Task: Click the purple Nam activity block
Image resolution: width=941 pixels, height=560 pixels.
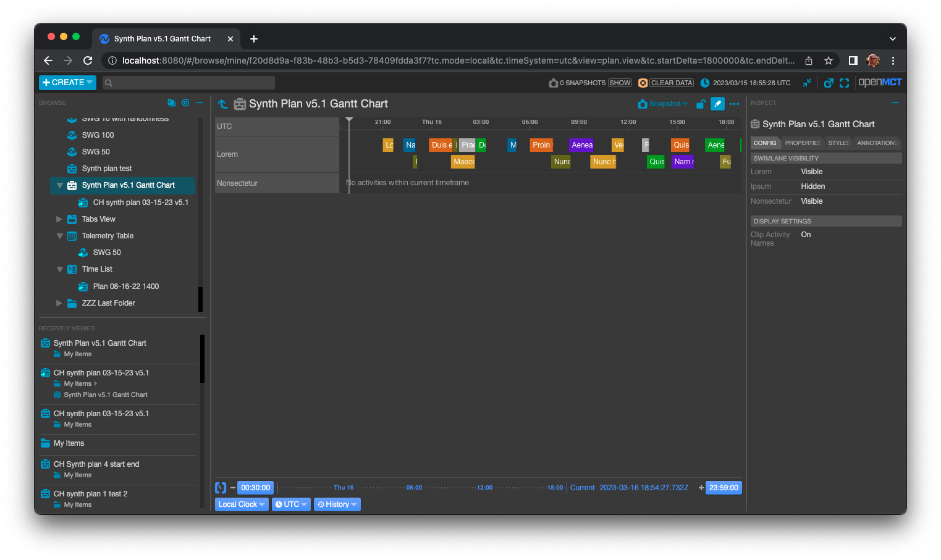Action: pyautogui.click(x=683, y=162)
